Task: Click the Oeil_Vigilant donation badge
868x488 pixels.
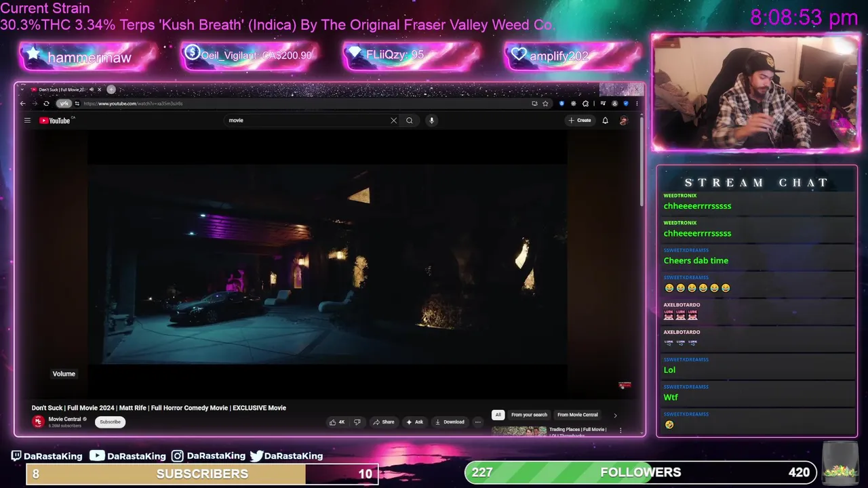Action: pyautogui.click(x=250, y=56)
